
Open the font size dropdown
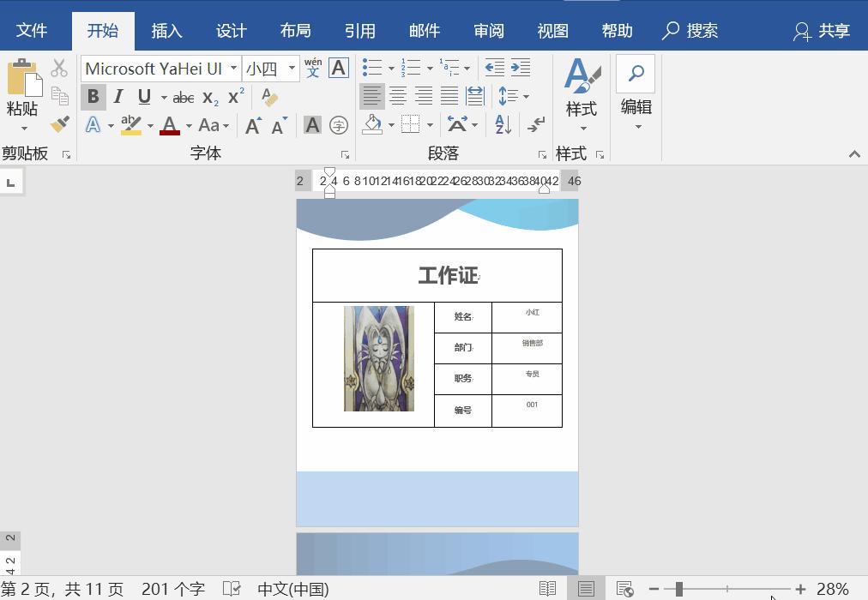[292, 68]
